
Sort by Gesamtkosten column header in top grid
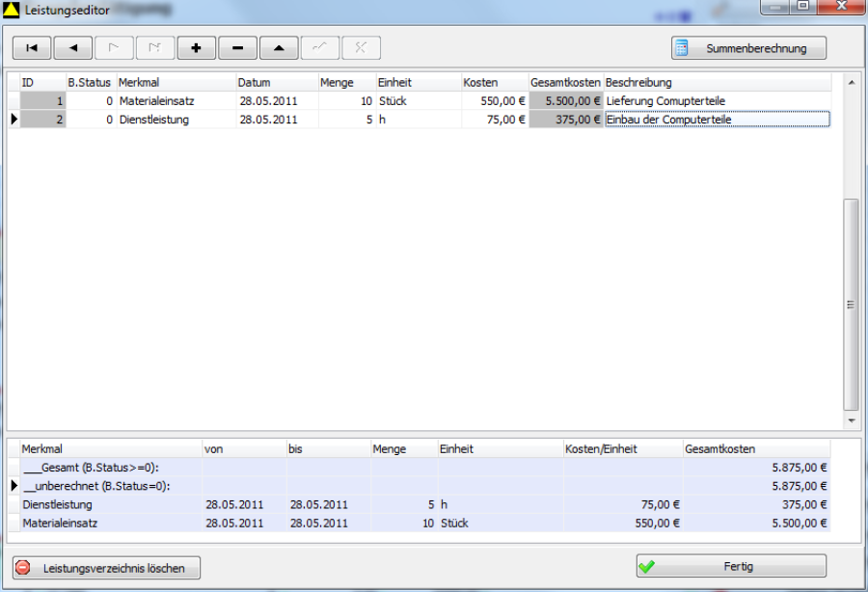[x=565, y=83]
